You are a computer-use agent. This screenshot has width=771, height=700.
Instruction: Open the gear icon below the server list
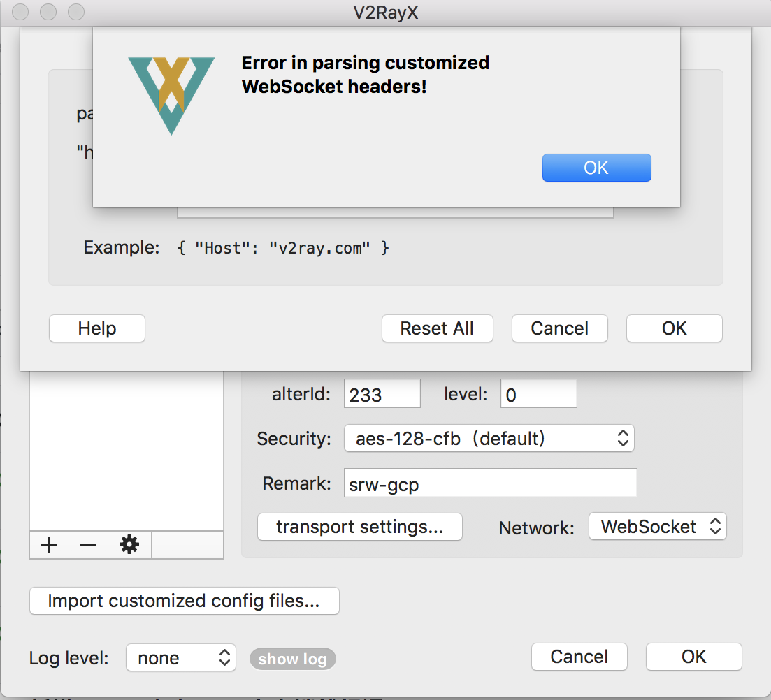[x=129, y=545]
